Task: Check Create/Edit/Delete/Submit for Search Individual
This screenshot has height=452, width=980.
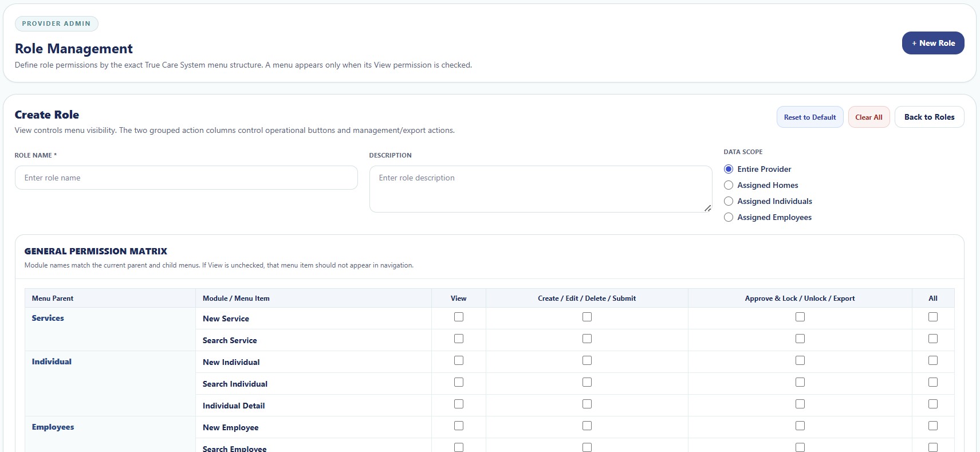Action: click(587, 382)
